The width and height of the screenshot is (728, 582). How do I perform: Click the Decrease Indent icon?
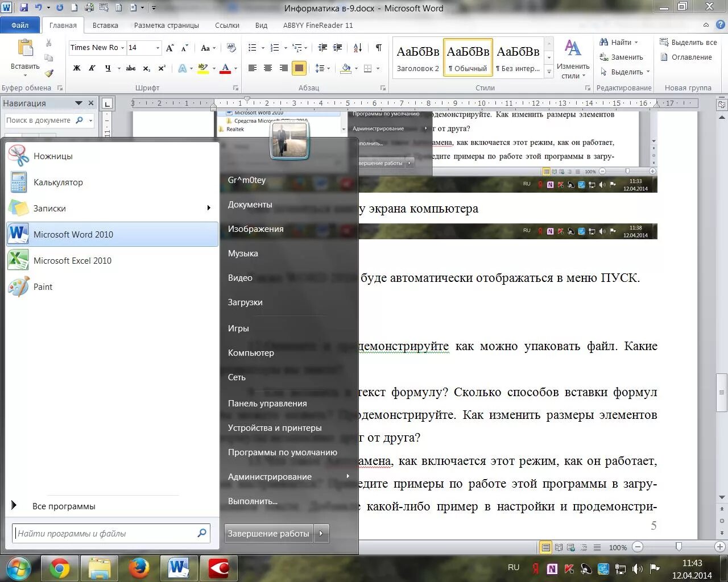(322, 48)
